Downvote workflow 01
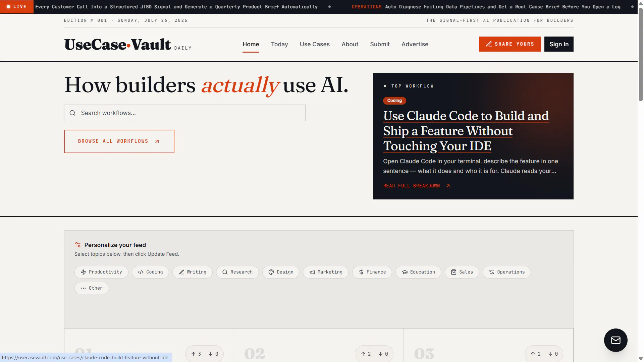The image size is (644, 362). pos(213,354)
